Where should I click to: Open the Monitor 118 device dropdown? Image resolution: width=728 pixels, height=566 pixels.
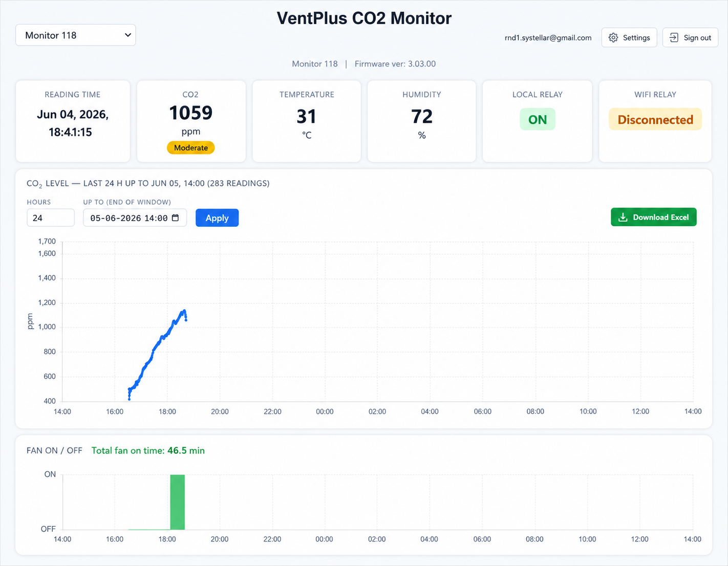coord(76,35)
